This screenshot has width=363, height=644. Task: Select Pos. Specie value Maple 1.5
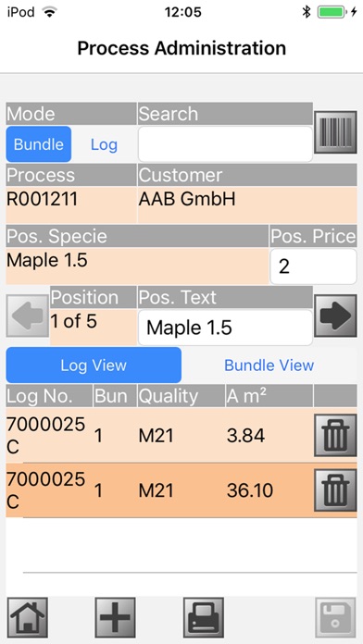pyautogui.click(x=137, y=266)
